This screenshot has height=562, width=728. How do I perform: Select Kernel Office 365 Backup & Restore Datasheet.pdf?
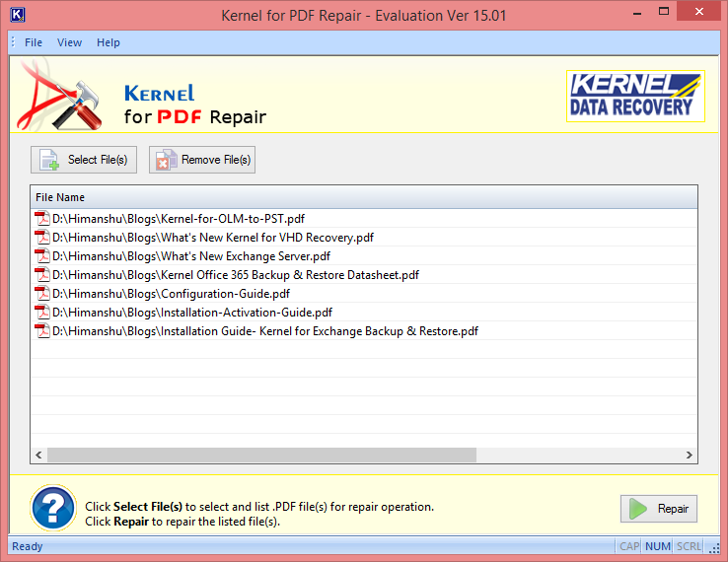[364, 275]
